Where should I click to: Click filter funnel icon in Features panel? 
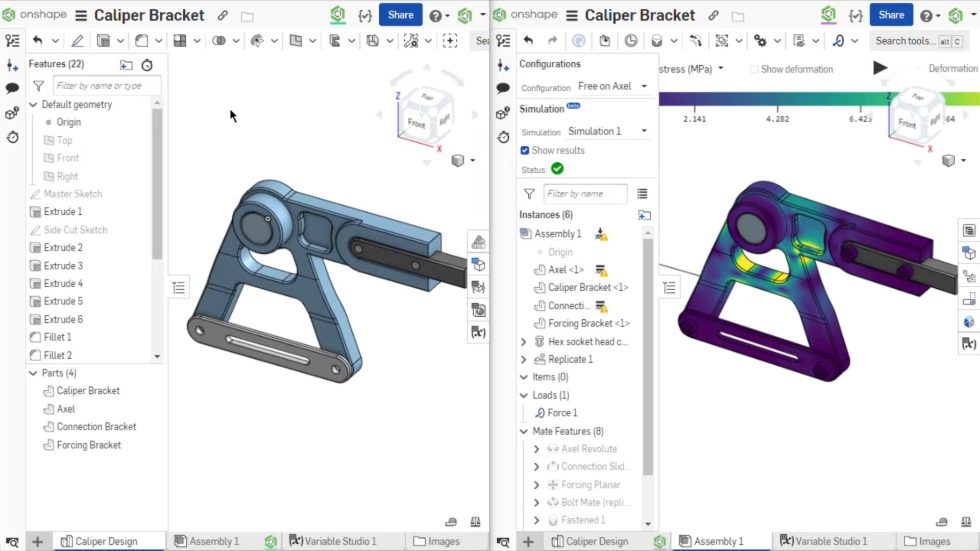38,86
